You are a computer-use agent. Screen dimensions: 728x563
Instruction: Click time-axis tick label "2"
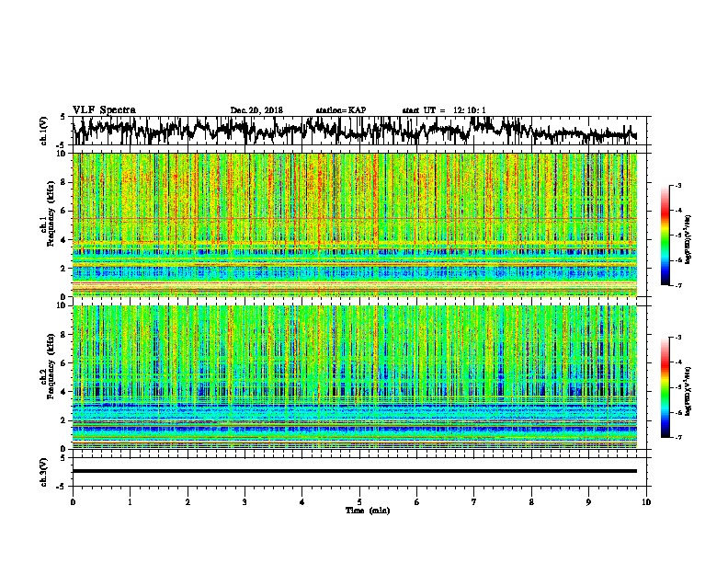point(188,502)
